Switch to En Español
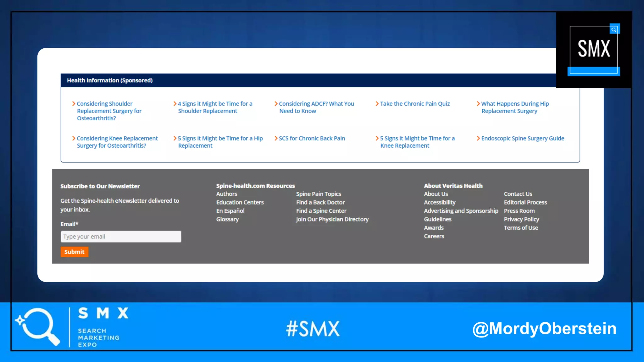 coord(230,211)
